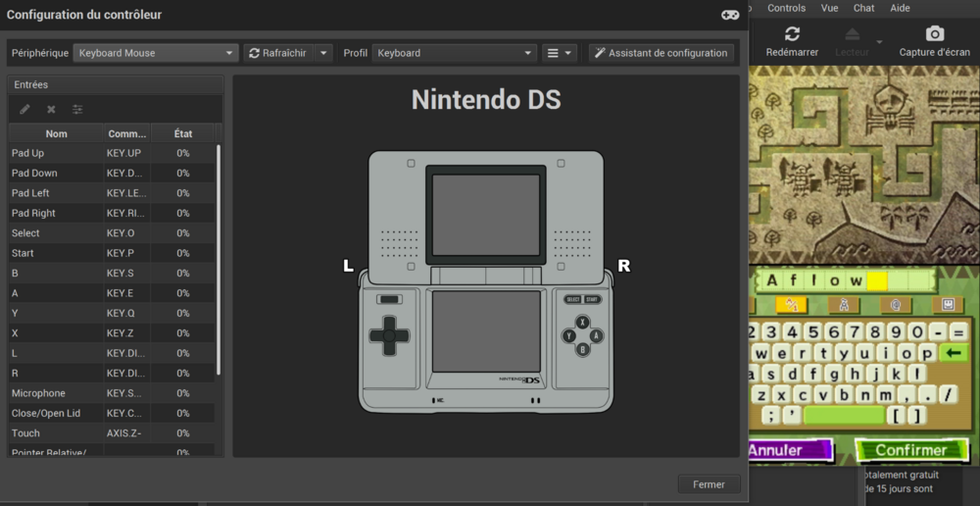
Task: Click Assistant de configuration button
Action: click(661, 53)
